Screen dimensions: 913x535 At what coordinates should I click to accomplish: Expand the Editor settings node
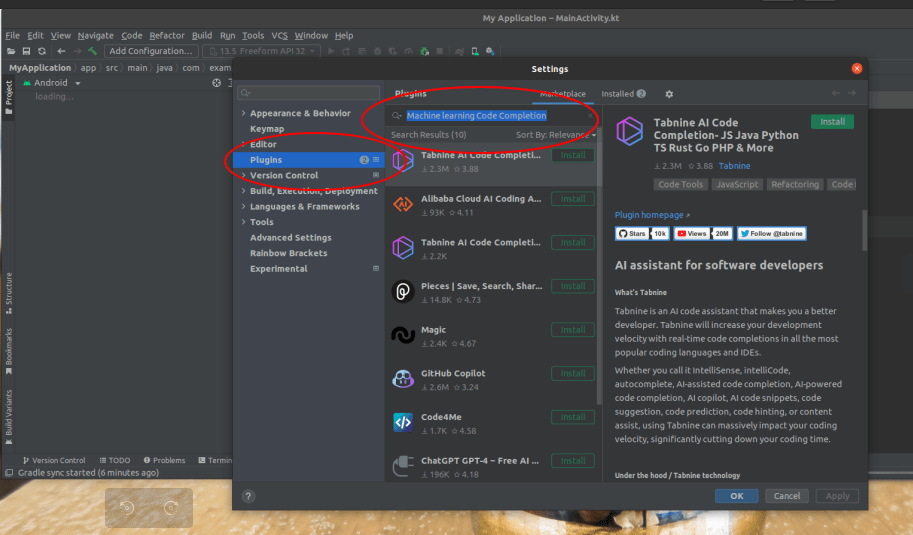coord(243,144)
